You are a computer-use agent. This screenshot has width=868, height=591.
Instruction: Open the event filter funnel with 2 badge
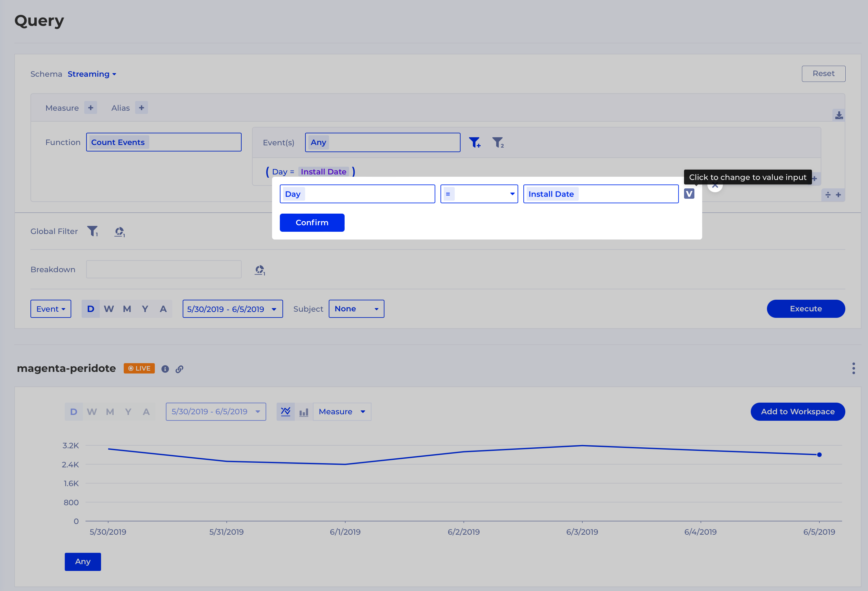pyautogui.click(x=498, y=142)
